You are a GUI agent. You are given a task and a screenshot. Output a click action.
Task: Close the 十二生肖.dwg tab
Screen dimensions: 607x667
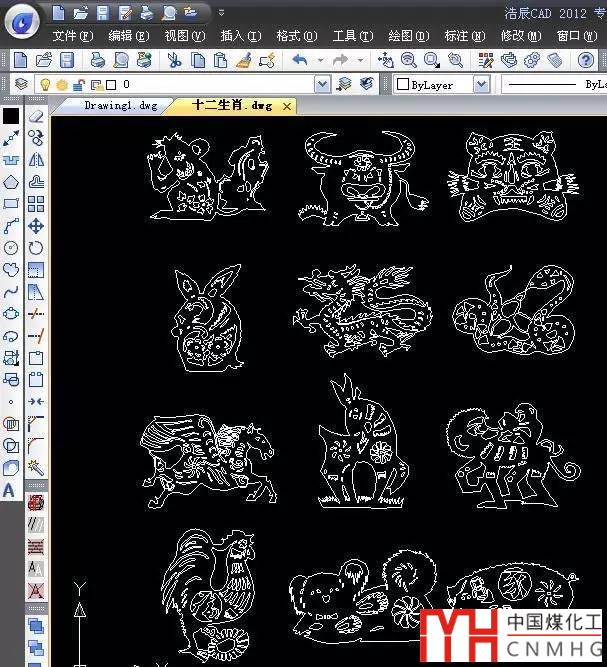tap(287, 106)
